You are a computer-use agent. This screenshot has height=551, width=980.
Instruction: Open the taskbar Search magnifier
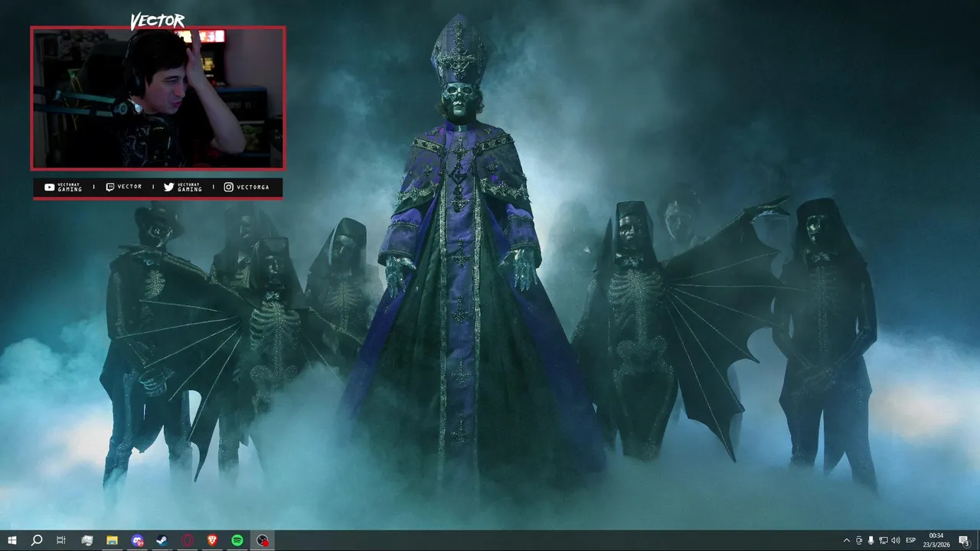[36, 540]
